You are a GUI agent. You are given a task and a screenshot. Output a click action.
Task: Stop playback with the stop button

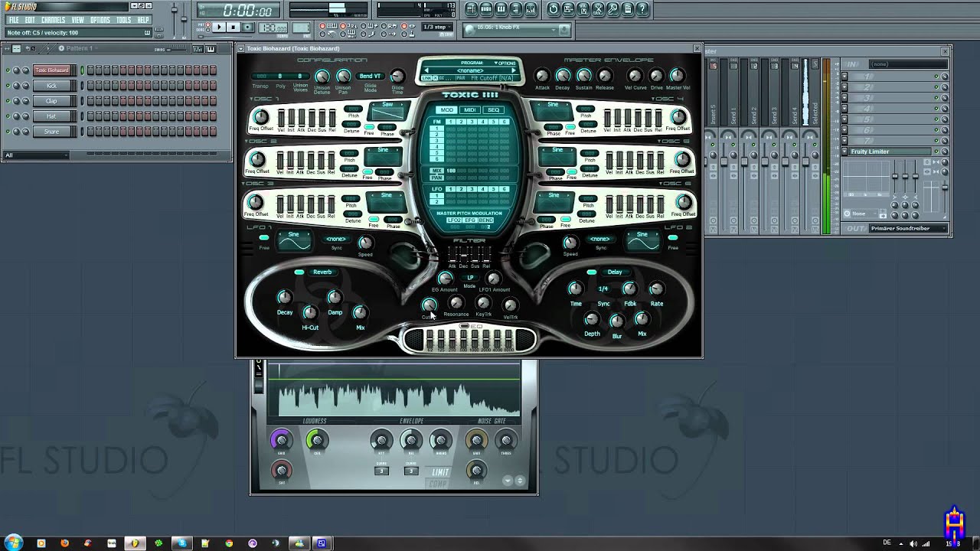tap(234, 28)
